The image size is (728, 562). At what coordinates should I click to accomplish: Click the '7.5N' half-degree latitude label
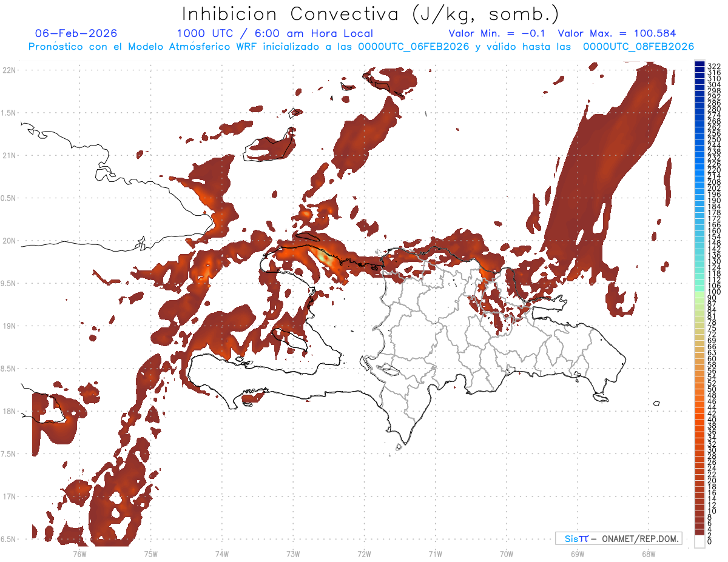pyautogui.click(x=9, y=454)
